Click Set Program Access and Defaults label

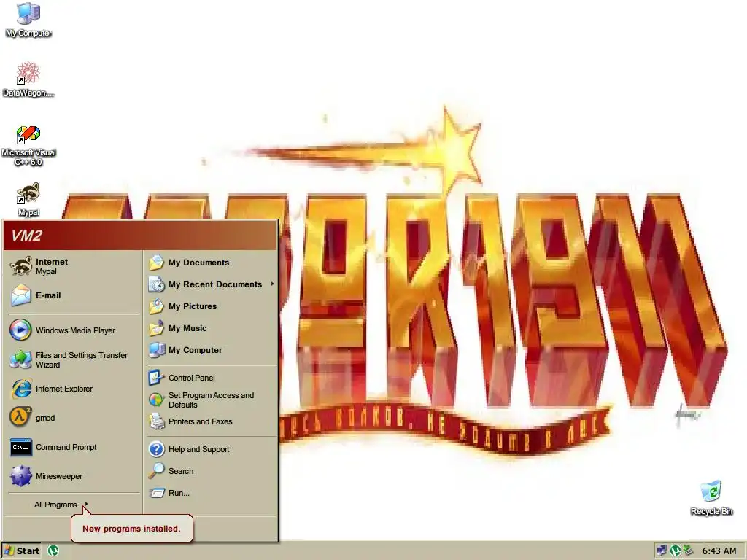point(211,400)
